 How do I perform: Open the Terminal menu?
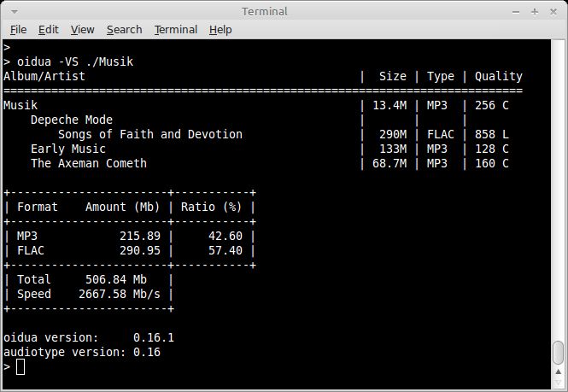tap(176, 29)
